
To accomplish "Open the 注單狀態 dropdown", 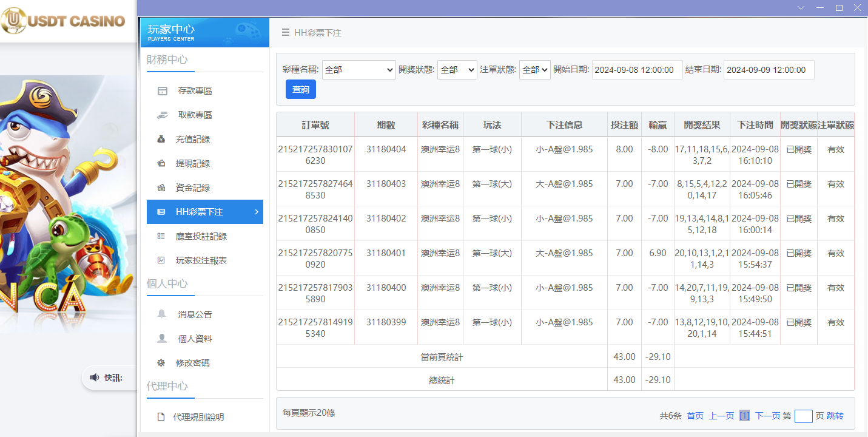I will [x=534, y=70].
